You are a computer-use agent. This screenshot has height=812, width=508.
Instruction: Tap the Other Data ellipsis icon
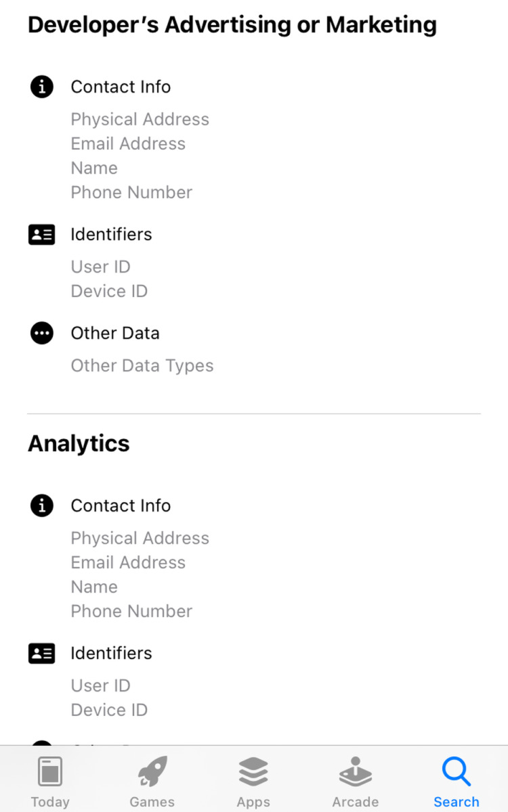[42, 333]
